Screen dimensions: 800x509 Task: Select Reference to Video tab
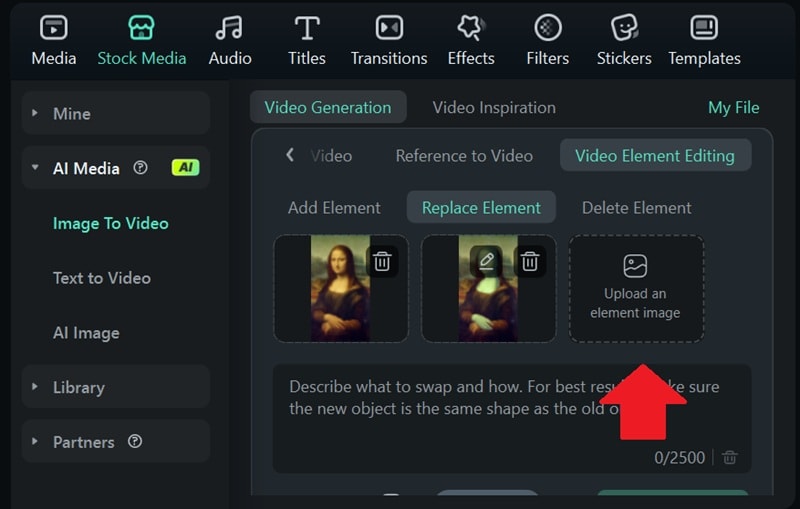[x=464, y=156]
